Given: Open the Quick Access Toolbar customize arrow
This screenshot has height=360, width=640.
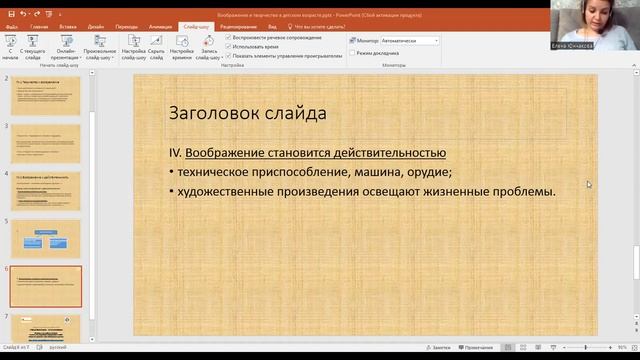Looking at the screenshot, I should point(60,14).
